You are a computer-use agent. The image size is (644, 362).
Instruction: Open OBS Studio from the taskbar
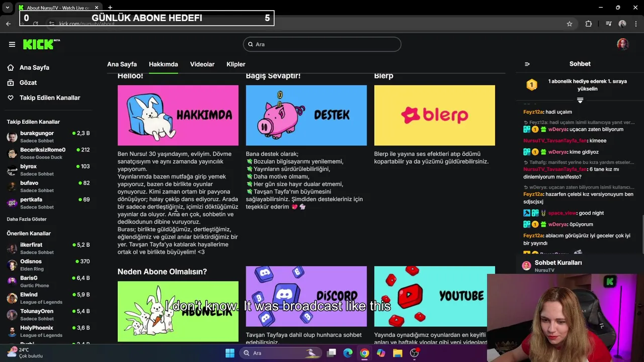pos(414,353)
